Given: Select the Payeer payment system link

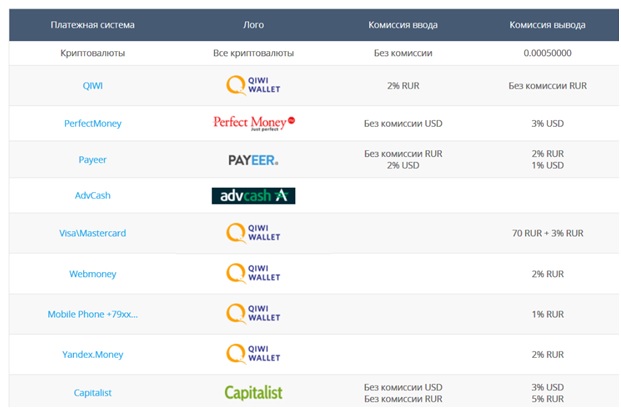Looking at the screenshot, I should point(93,160).
